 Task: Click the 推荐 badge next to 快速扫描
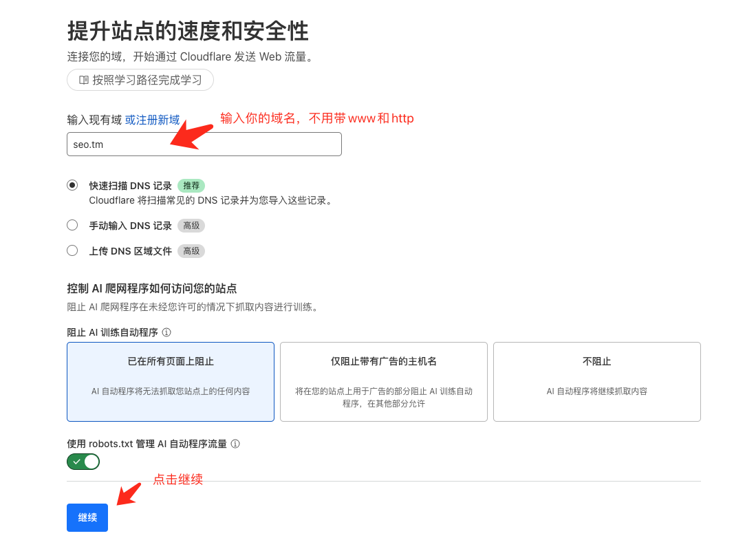coord(191,185)
